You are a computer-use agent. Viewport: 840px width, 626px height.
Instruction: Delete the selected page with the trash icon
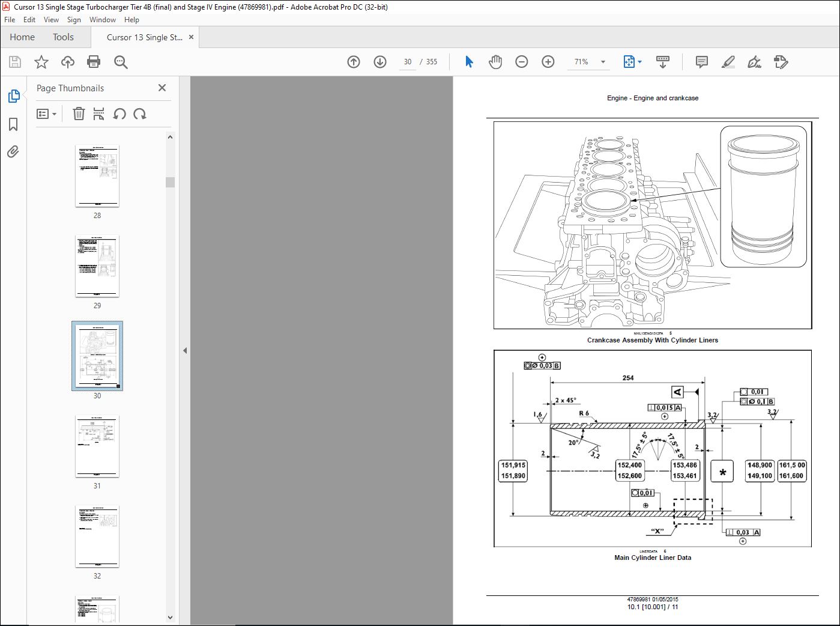[x=79, y=114]
